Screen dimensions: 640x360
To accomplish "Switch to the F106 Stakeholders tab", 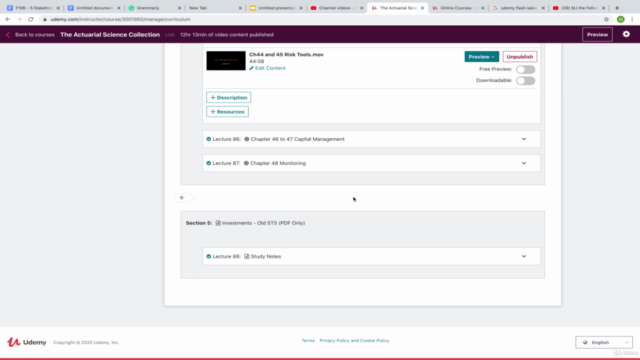I will coord(33,8).
